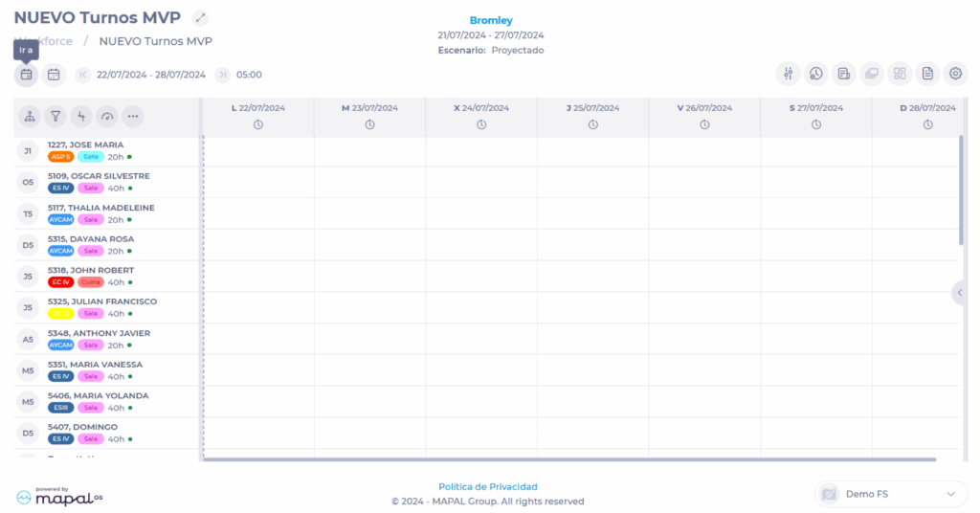The height and width of the screenshot is (513, 980).
Task: Go to previous week with the back arrow
Action: pos(82,75)
